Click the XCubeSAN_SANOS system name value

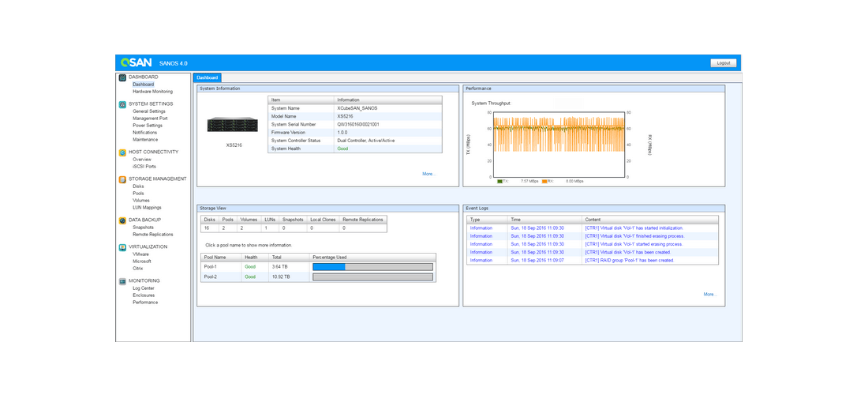point(357,108)
